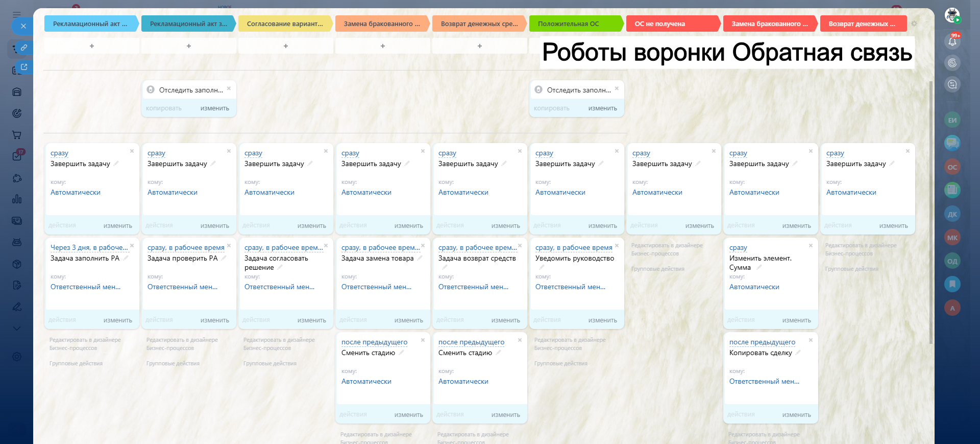Image resolution: width=980 pixels, height=444 pixels.
Task: Open действия menu of Задача заполнить РА
Action: click(x=62, y=320)
